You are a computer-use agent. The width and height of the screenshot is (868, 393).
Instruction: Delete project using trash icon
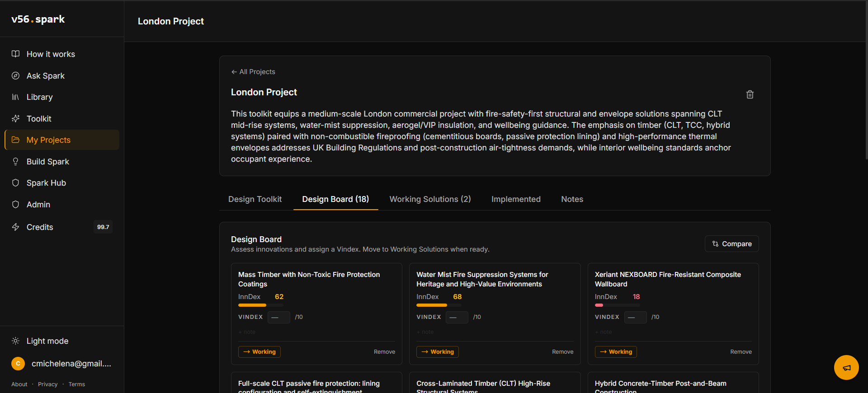750,94
